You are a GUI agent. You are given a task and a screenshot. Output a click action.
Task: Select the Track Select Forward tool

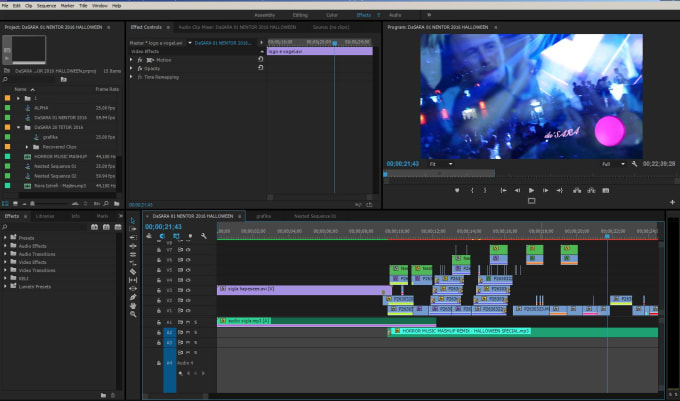tap(133, 229)
